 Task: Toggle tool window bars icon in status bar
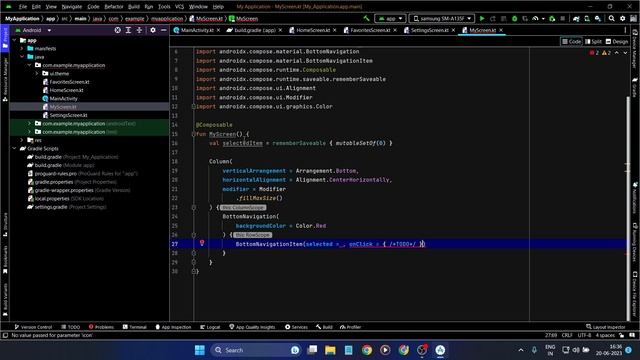pyautogui.click(x=5, y=336)
